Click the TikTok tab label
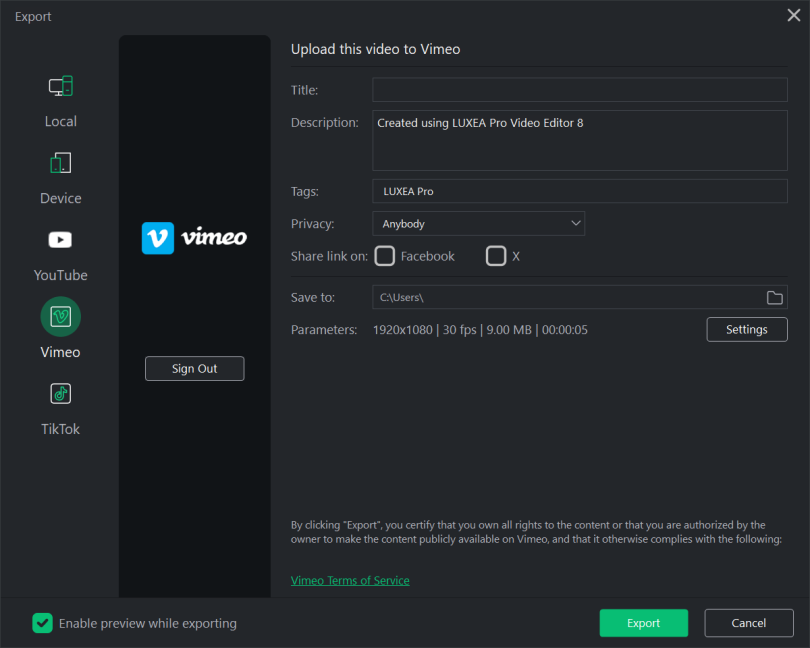Image resolution: width=810 pixels, height=648 pixels. coord(60,429)
